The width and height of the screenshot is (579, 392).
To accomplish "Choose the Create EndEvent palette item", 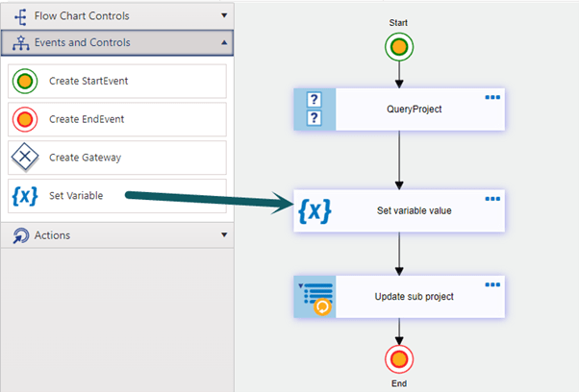I will (x=117, y=119).
